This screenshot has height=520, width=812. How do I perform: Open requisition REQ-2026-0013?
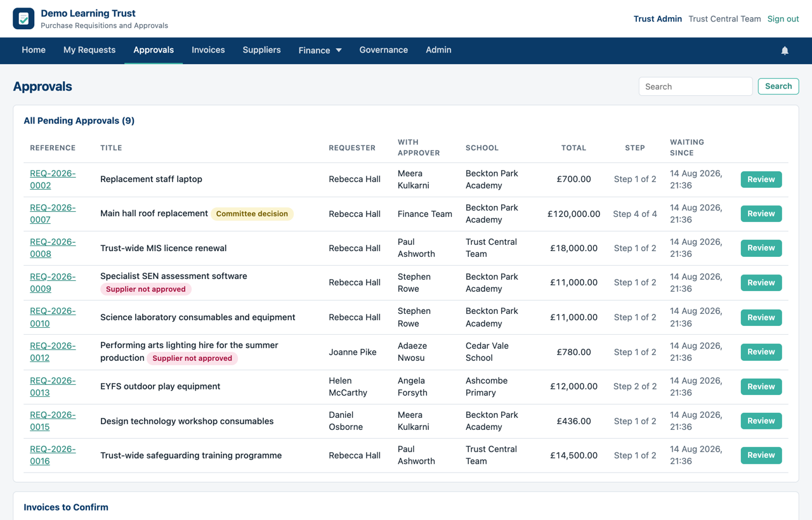[53, 387]
